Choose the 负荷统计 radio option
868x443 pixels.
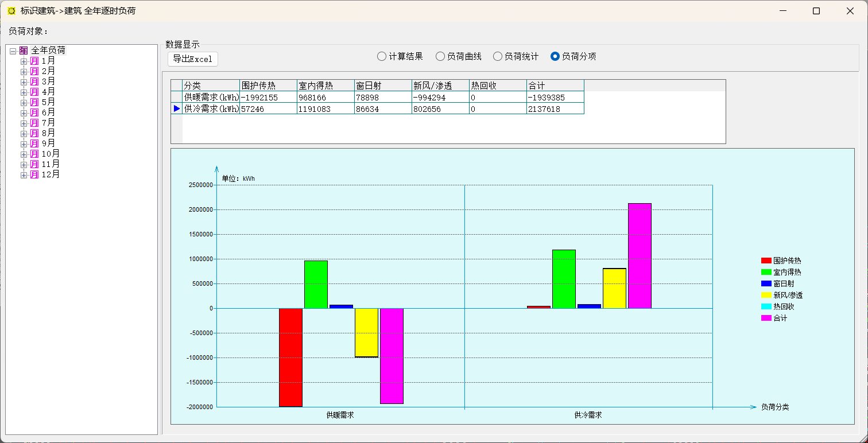[498, 56]
